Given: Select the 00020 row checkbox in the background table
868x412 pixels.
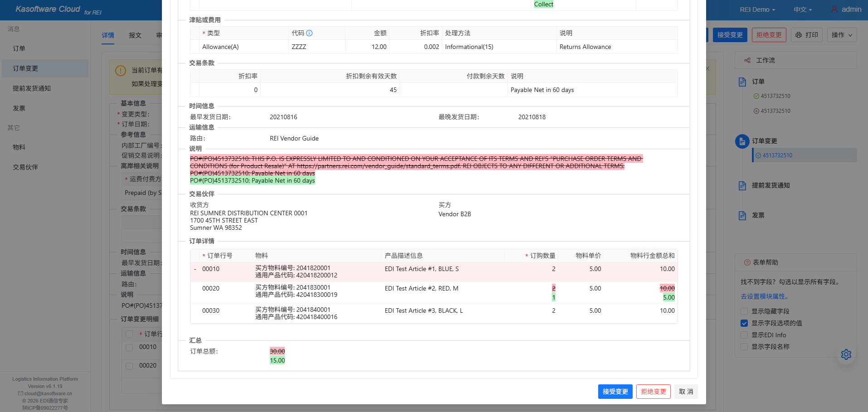Looking at the screenshot, I should (129, 366).
